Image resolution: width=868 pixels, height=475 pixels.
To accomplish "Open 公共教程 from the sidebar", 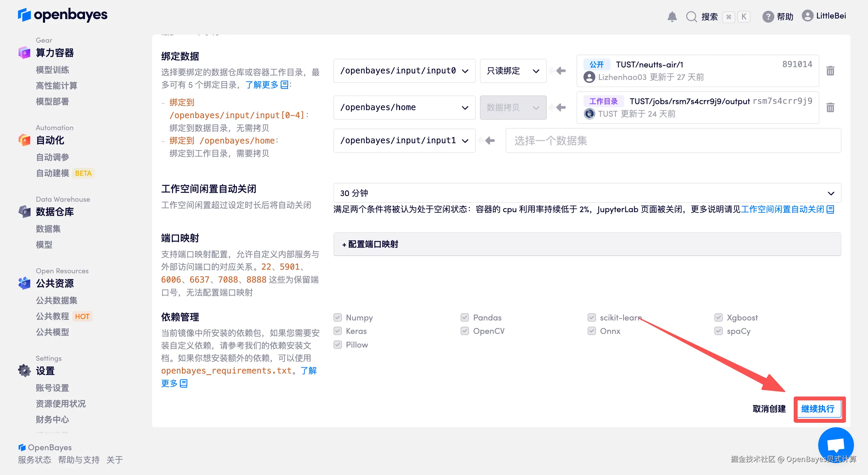I will point(52,316).
